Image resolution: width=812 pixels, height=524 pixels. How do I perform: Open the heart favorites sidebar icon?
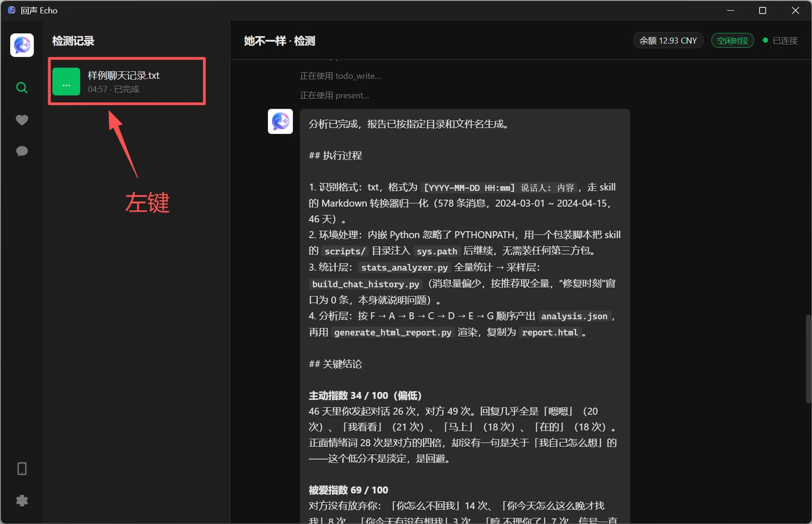point(22,120)
